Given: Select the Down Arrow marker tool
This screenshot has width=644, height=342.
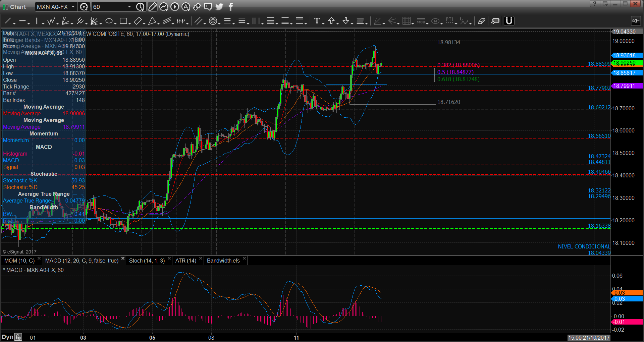Looking at the screenshot, I should click(x=346, y=21).
